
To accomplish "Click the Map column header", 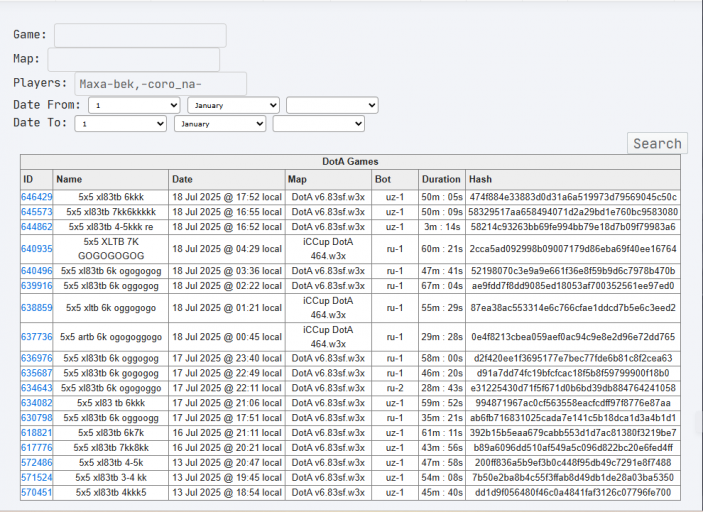I will [328, 179].
